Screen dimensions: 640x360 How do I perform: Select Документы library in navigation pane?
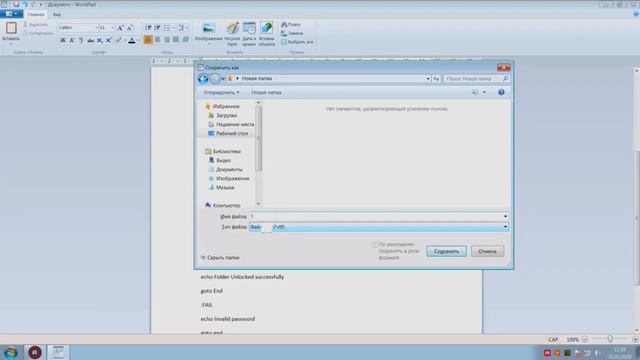point(225,169)
